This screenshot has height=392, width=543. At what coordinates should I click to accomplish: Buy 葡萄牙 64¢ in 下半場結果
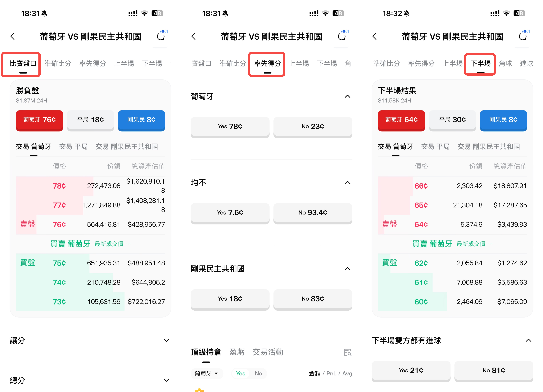[402, 120]
